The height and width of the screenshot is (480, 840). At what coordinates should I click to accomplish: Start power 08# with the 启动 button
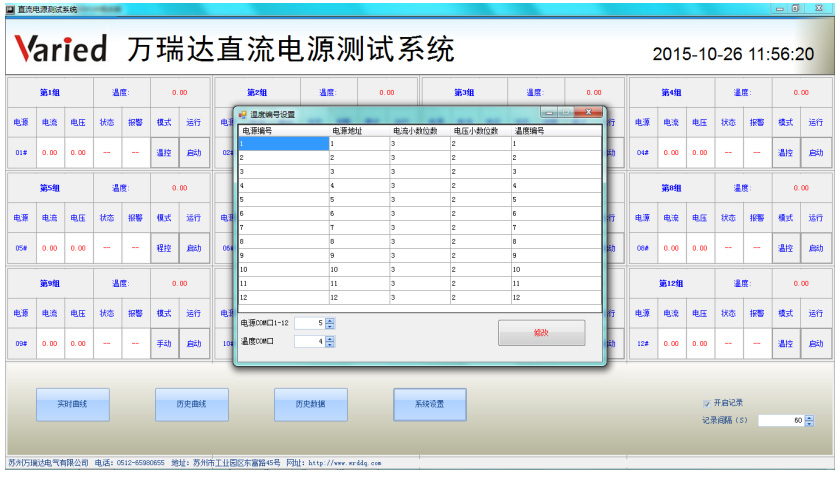[816, 248]
